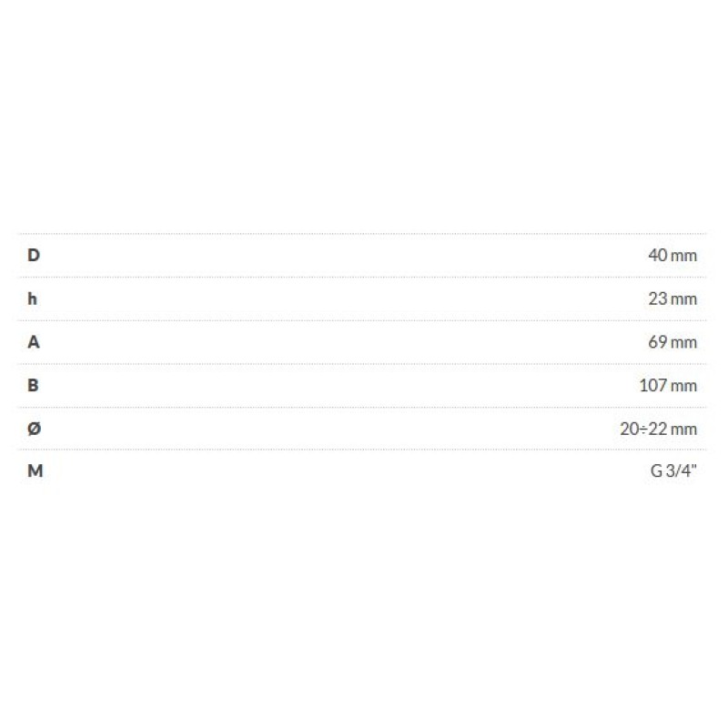The image size is (728, 728).
Task: Click the dotted line above the D row
Action: pos(364,234)
